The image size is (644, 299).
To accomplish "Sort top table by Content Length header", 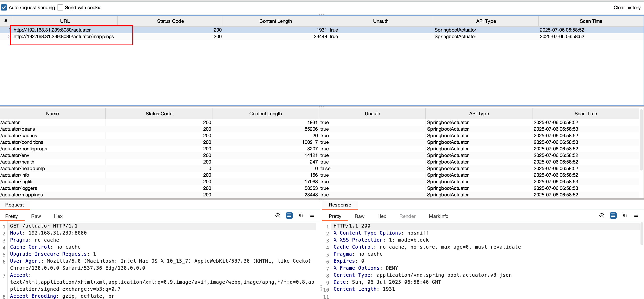I will [x=275, y=21].
